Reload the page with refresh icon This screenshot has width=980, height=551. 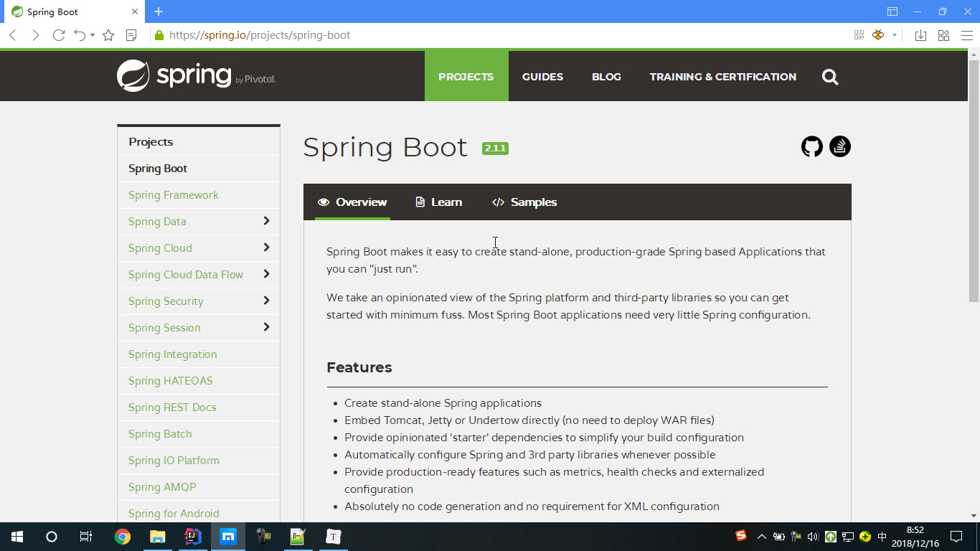click(x=59, y=35)
